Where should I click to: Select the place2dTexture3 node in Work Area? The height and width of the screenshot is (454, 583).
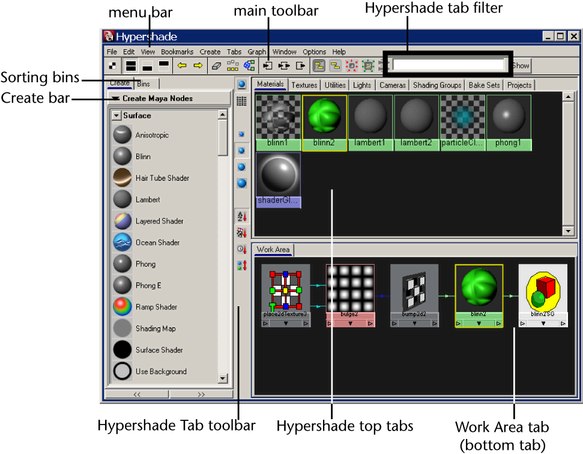point(285,296)
